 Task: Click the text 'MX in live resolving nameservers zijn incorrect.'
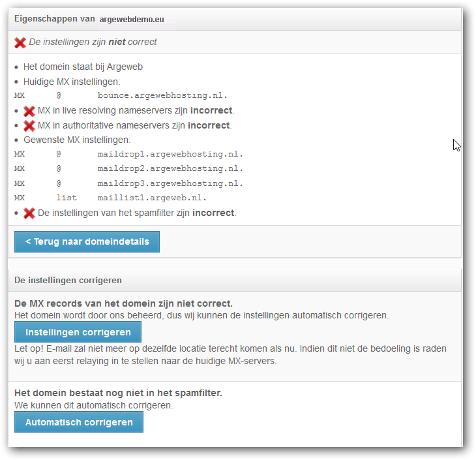(136, 110)
